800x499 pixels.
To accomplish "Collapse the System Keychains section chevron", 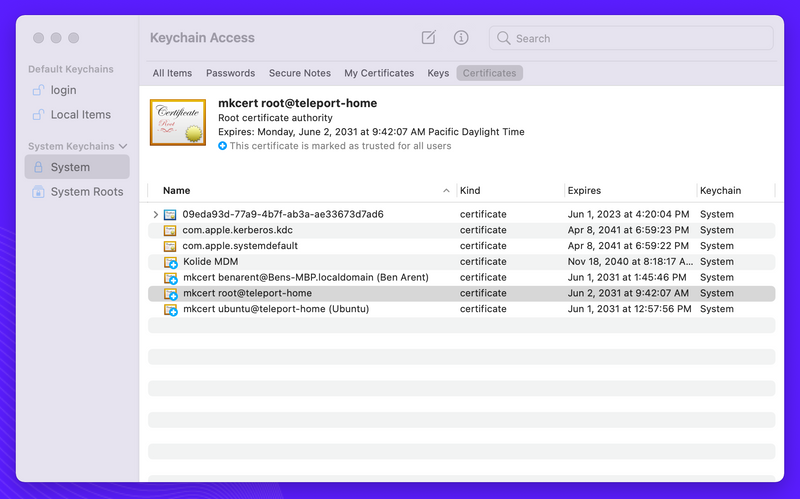I will [123, 147].
